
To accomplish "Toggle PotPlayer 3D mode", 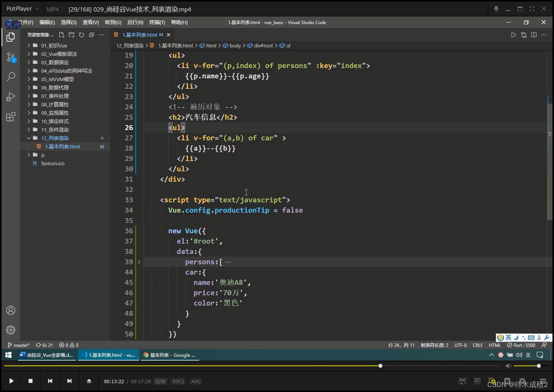I will pyautogui.click(x=477, y=381).
